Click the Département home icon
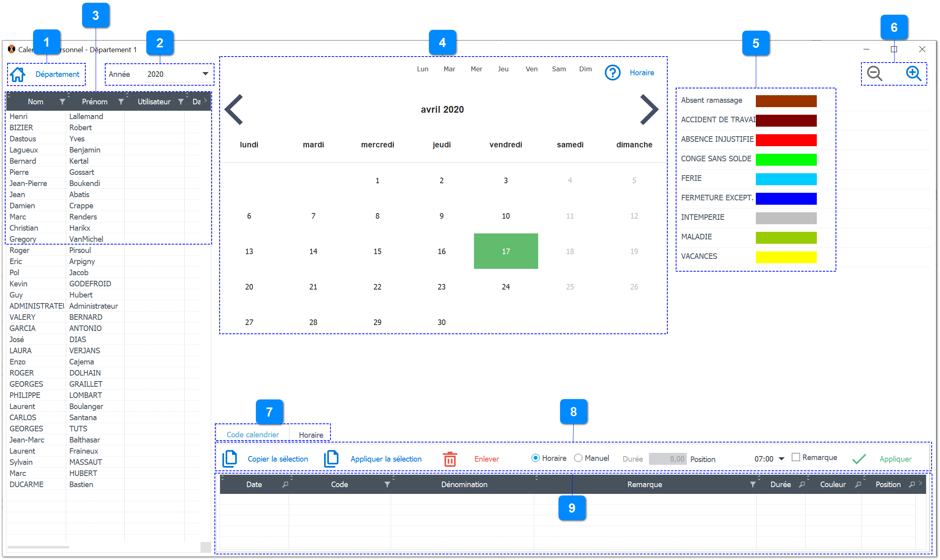 coord(18,74)
